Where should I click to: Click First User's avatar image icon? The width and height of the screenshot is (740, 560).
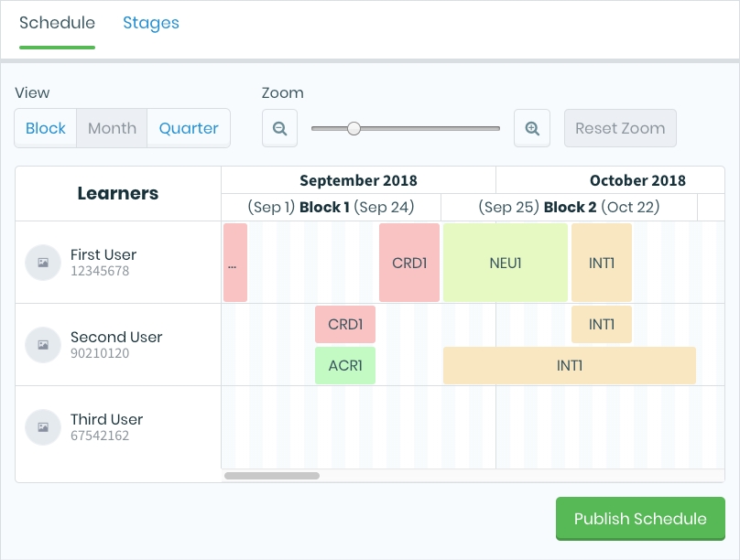coord(43,263)
